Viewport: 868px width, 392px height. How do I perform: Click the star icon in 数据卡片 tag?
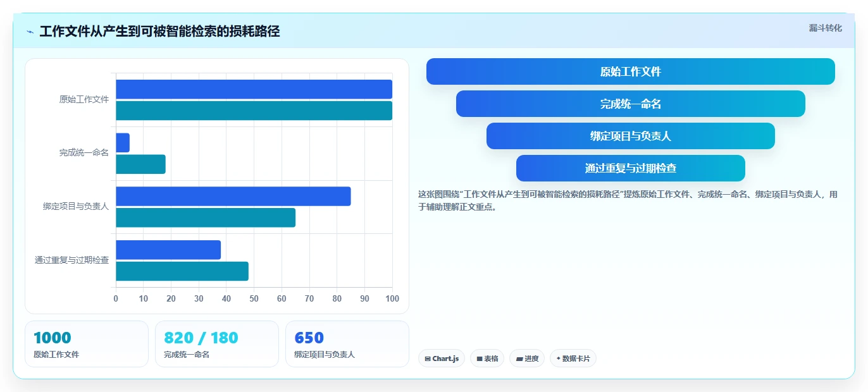click(558, 358)
